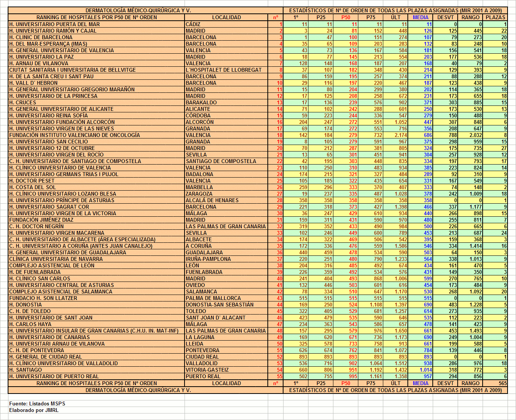Select CIUTAT SANITARIA I UNIVERSITARIA DE BELLVITGE
Image resolution: width=516 pixels, height=420 pixels.
[x=96, y=70]
